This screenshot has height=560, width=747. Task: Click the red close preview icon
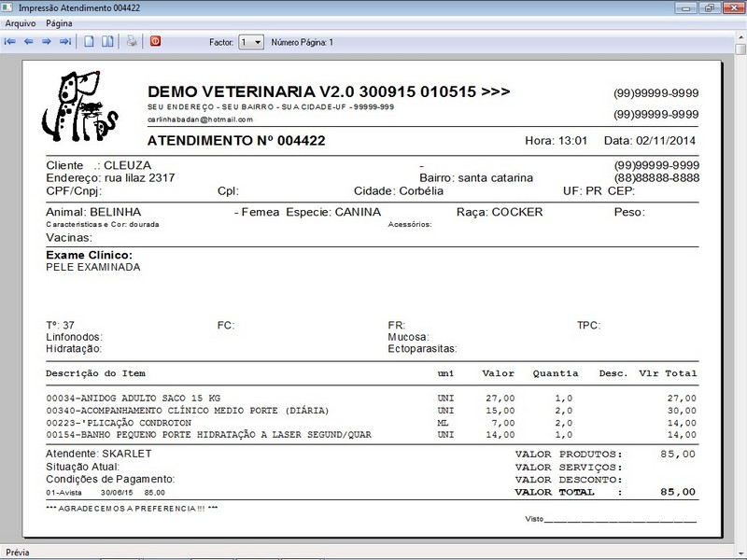[155, 41]
